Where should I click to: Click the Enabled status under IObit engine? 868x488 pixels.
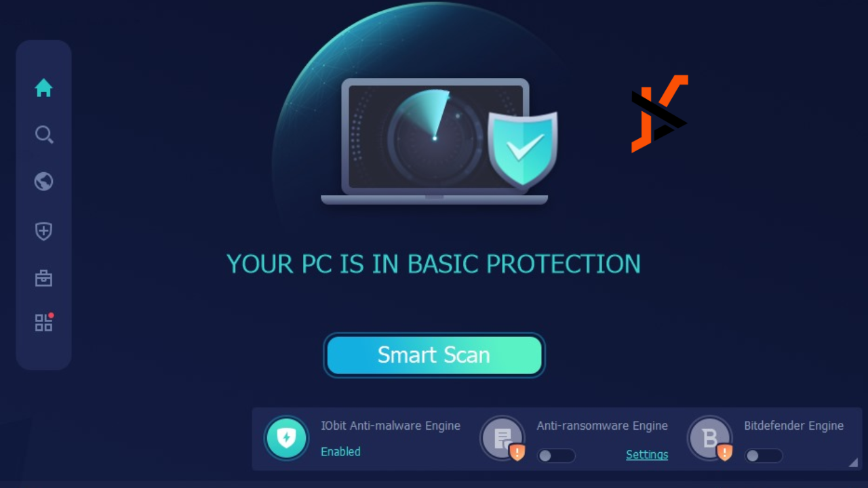coord(340,451)
